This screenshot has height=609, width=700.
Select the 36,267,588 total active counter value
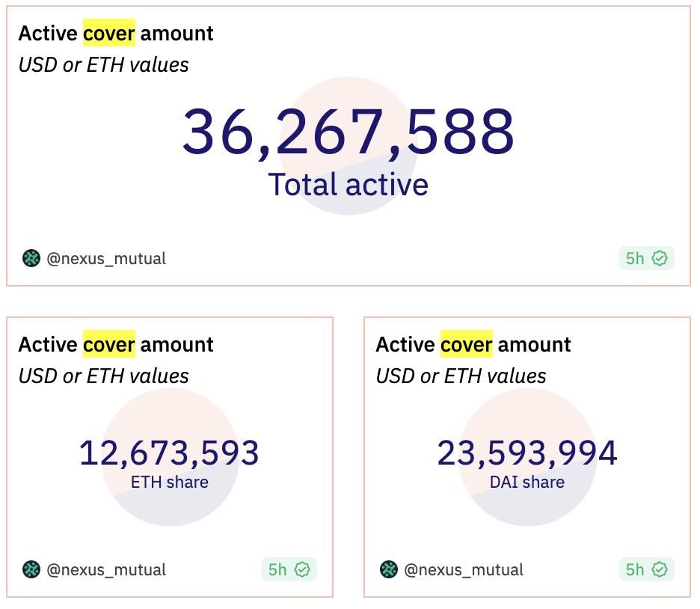349,132
